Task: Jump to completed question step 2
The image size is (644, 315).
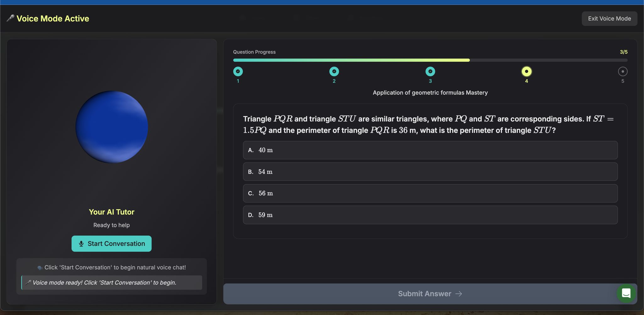Action: [334, 72]
